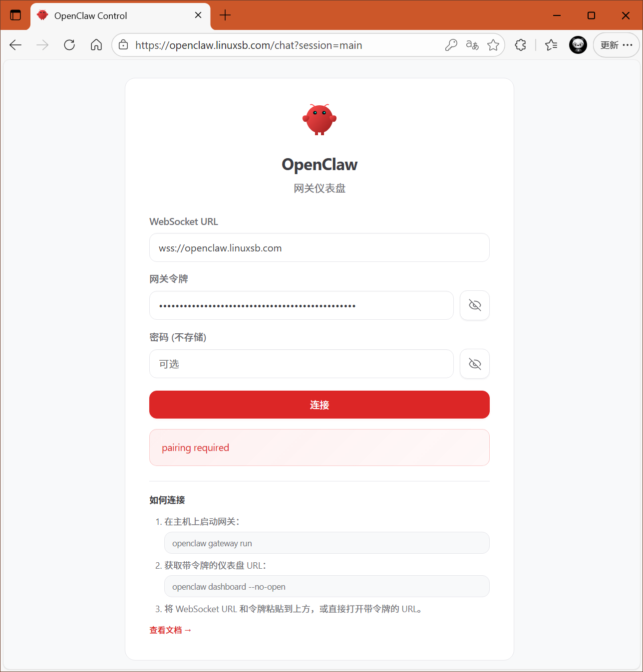643x672 pixels.
Task: Select the optional password field
Action: point(302,364)
